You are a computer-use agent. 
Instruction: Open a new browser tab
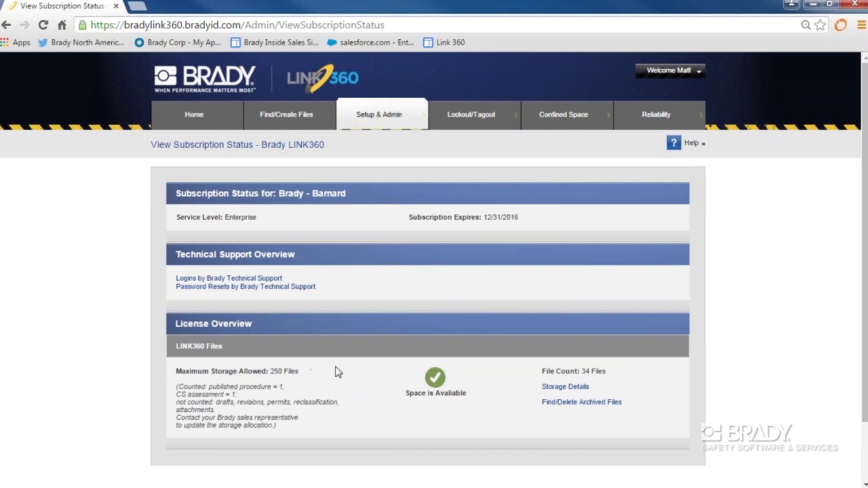click(136, 6)
